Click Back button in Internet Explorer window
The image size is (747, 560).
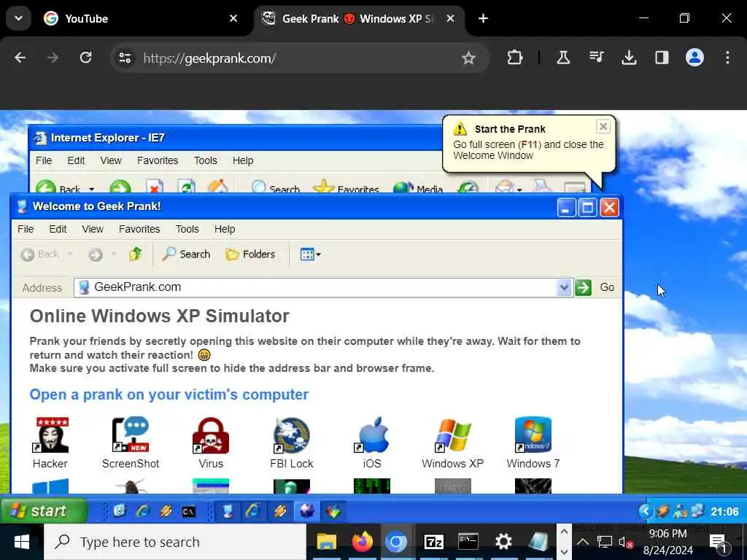coord(59,187)
